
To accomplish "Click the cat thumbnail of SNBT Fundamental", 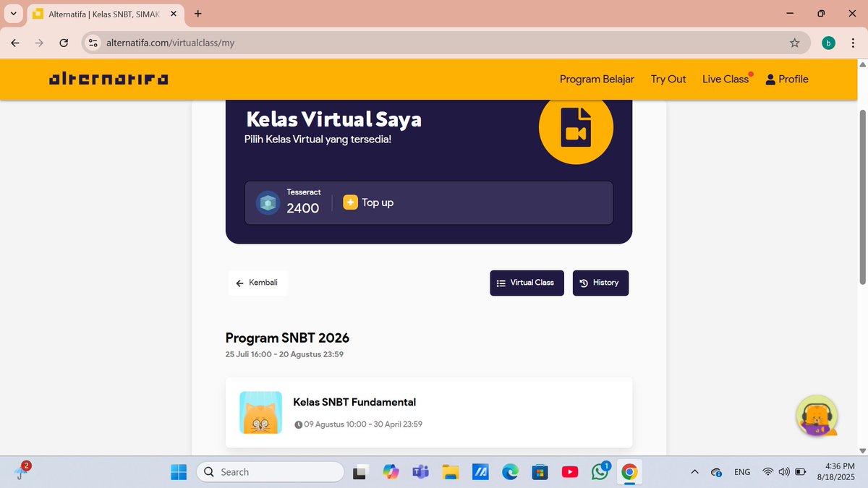I will coord(260,413).
